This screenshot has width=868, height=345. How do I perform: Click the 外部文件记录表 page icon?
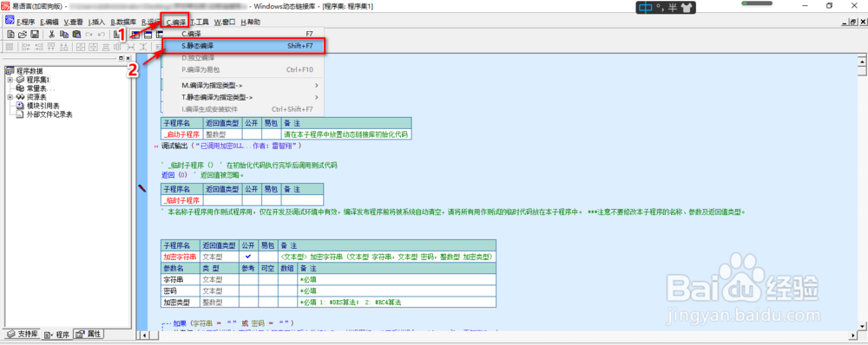pos(21,114)
